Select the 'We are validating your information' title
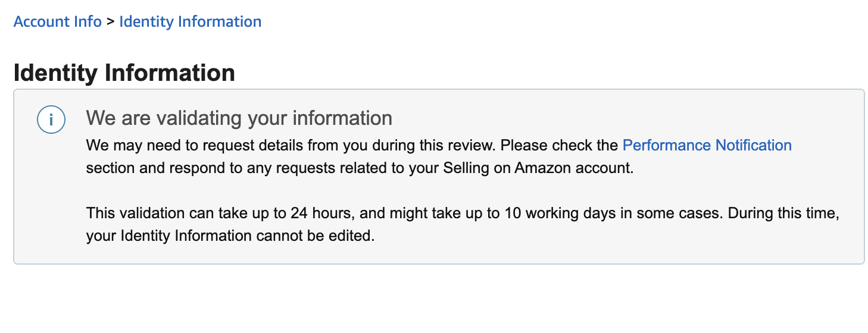Viewport: 868px width, 333px height. click(x=239, y=118)
